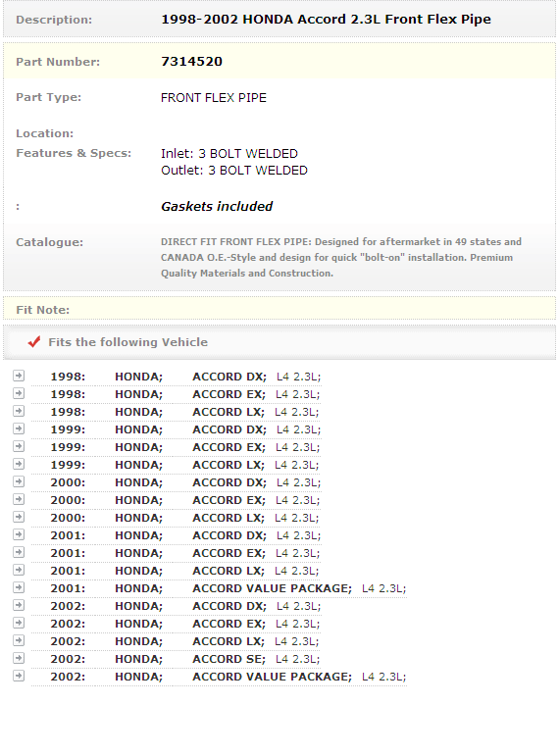559x756 pixels.
Task: Select the 1998 ACCORD EX text
Action: pyautogui.click(x=229, y=394)
